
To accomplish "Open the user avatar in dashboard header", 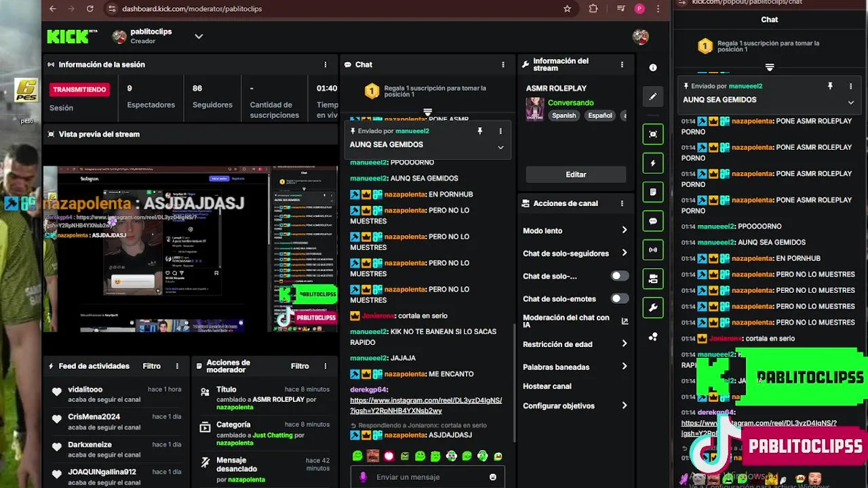I will pyautogui.click(x=640, y=37).
